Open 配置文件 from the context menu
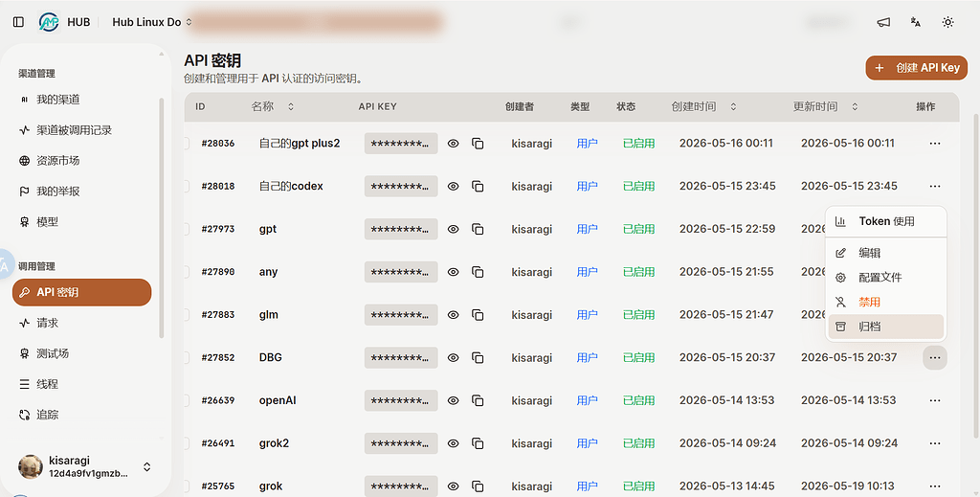This screenshot has height=497, width=980. point(885,278)
